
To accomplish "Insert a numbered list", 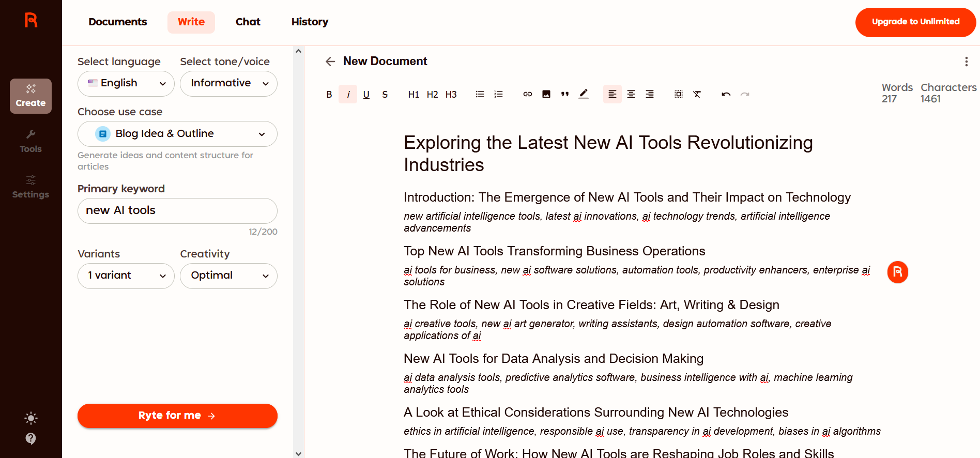I will click(x=498, y=95).
